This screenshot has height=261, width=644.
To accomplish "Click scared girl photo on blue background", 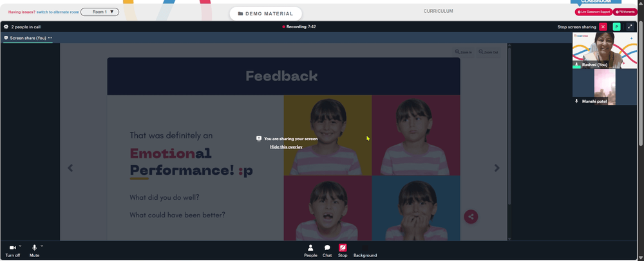I will pyautogui.click(x=416, y=208).
